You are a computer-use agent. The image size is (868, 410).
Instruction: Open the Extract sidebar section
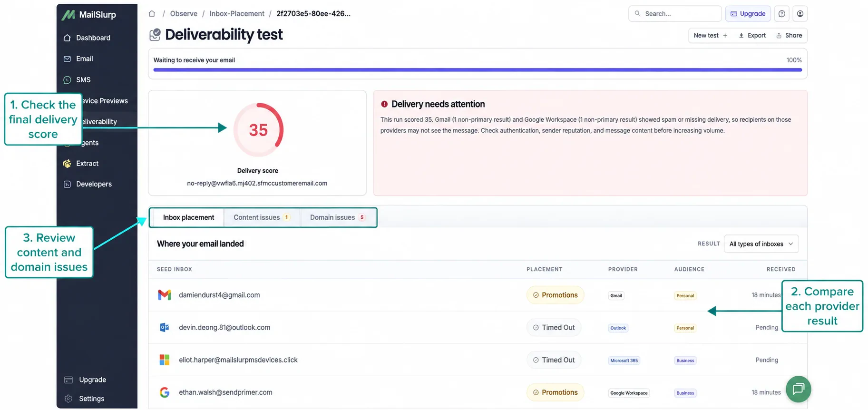[x=87, y=164]
